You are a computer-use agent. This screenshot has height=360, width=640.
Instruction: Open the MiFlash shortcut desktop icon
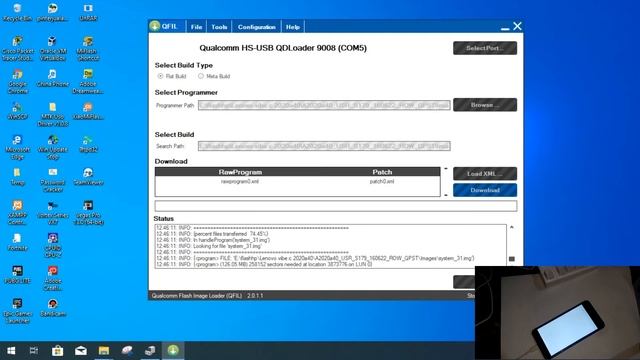click(88, 49)
